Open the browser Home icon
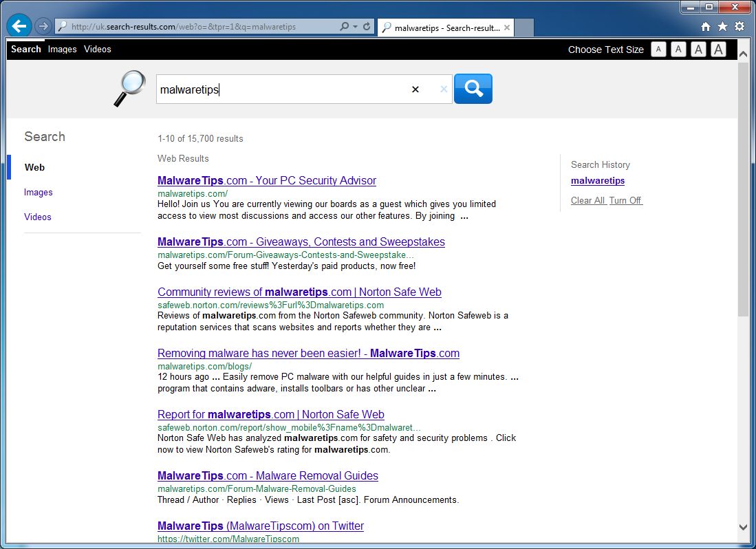 (705, 27)
